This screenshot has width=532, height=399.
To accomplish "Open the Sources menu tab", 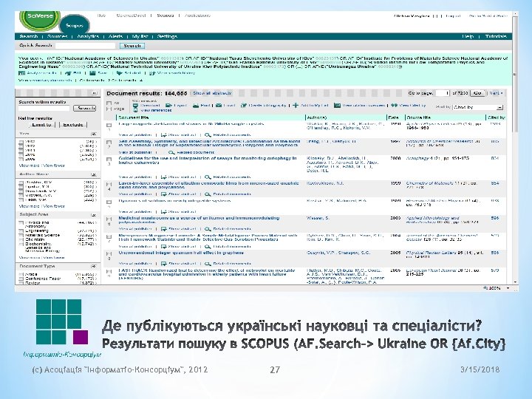I will click(x=58, y=36).
